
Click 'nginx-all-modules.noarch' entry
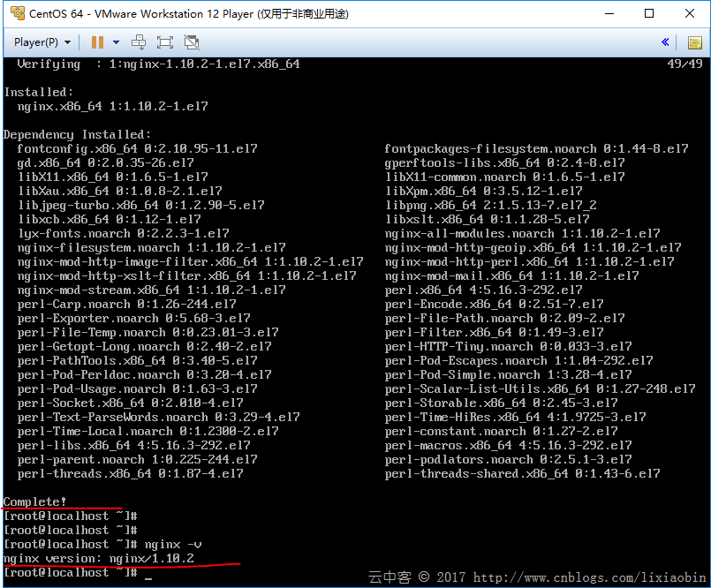[x=522, y=233]
